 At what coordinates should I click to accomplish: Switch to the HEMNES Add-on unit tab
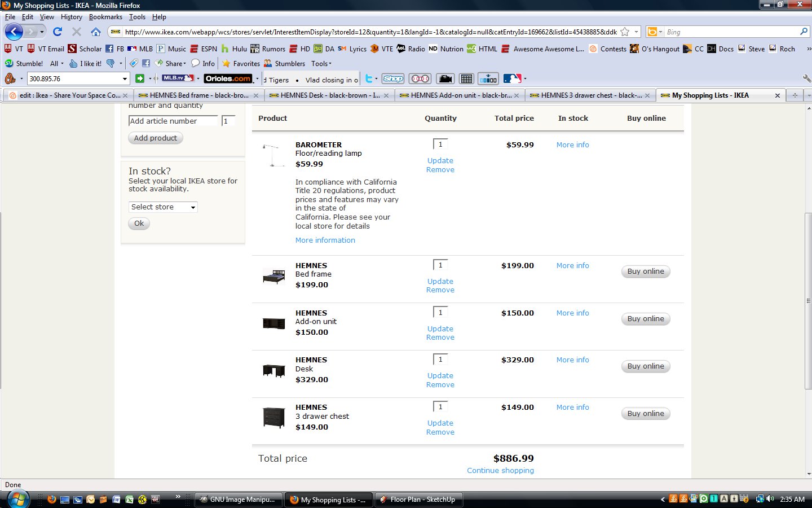pos(460,95)
